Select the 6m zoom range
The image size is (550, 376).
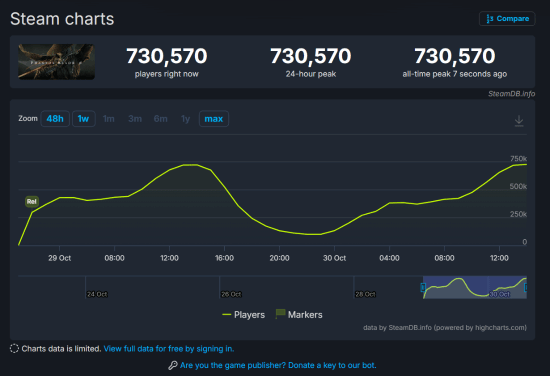click(x=161, y=119)
